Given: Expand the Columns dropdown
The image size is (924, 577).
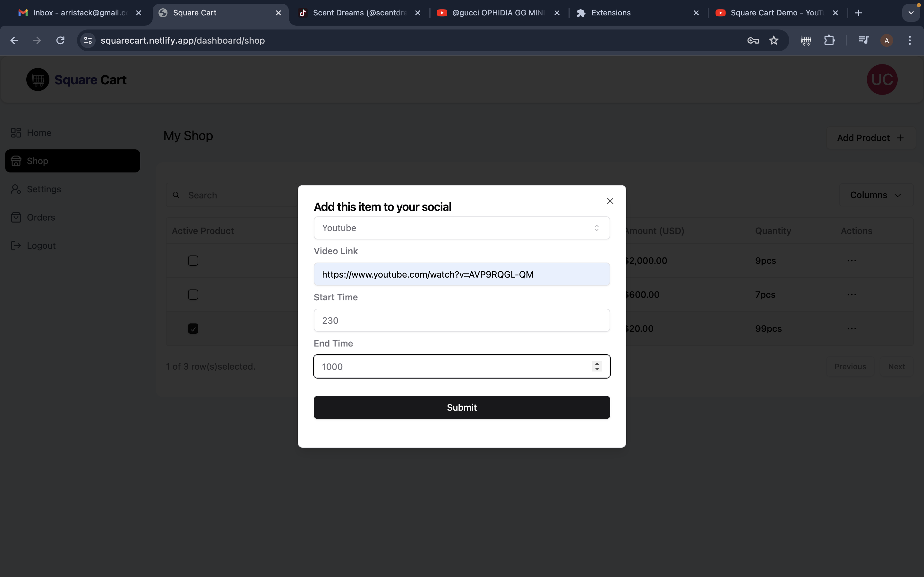Looking at the screenshot, I should [x=876, y=195].
